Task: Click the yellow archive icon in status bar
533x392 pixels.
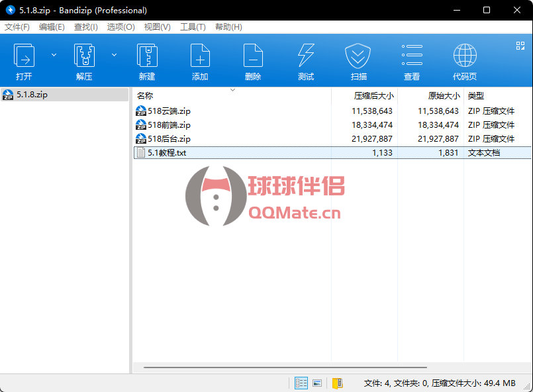Action: (338, 383)
